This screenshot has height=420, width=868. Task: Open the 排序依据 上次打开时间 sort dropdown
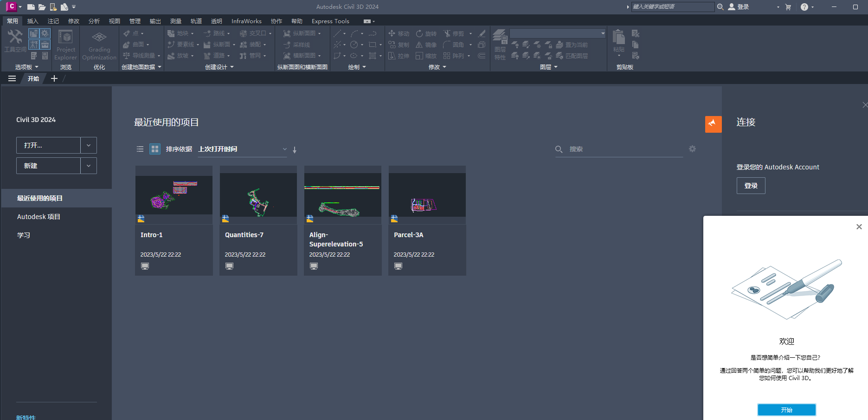tap(243, 149)
